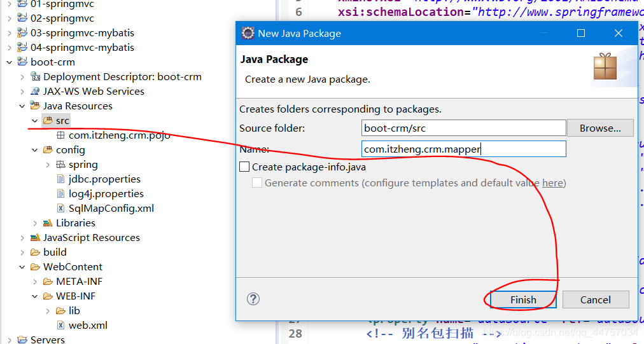This screenshot has height=344, width=644.
Task: Click the Servers folder icon
Action: point(22,340)
